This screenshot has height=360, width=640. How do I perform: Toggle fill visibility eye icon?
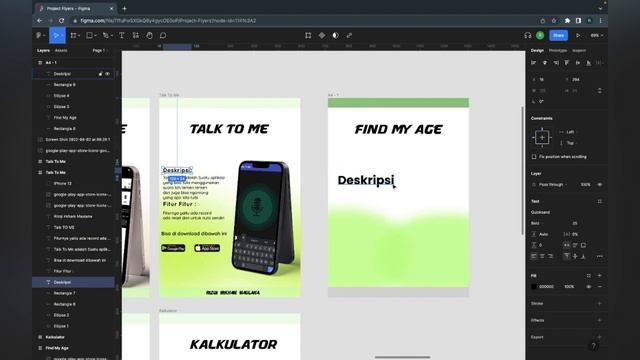tap(589, 287)
